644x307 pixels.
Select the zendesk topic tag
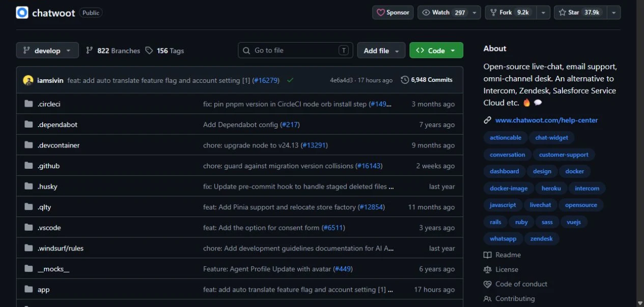542,239
